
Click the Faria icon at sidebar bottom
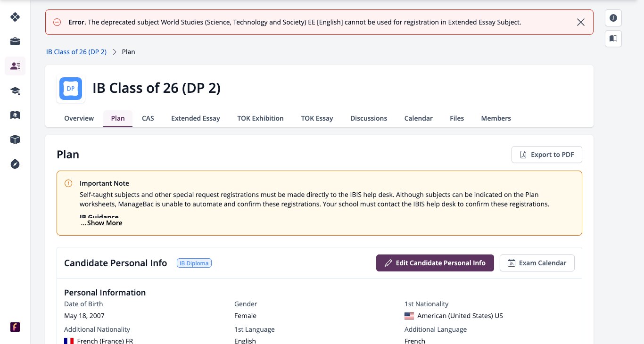tap(15, 327)
